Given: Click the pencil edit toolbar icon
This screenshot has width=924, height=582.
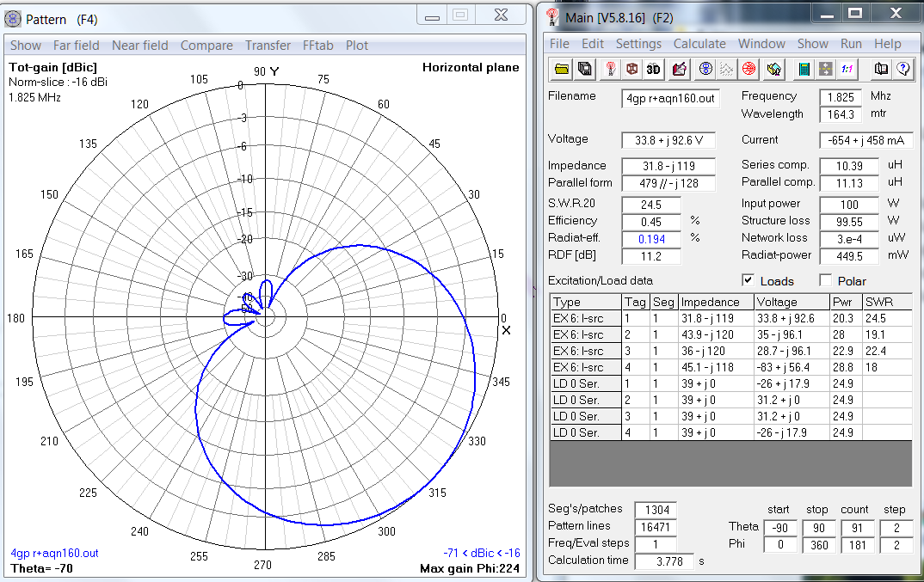Looking at the screenshot, I should (x=680, y=69).
